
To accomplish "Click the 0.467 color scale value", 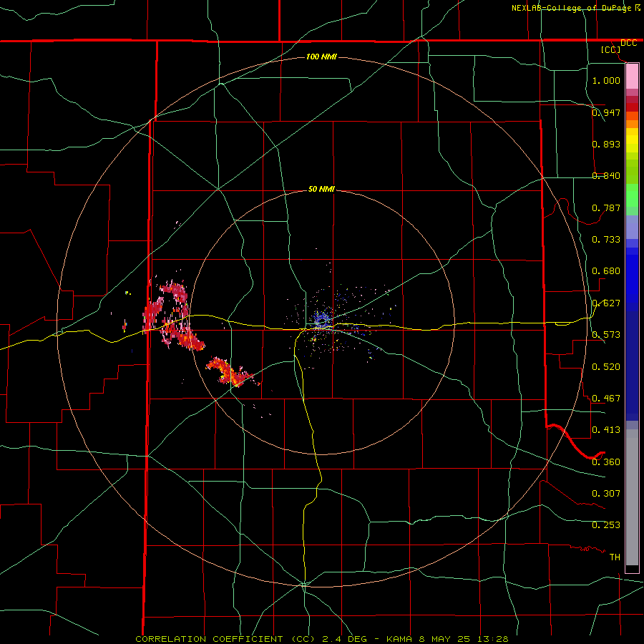I will click(606, 399).
